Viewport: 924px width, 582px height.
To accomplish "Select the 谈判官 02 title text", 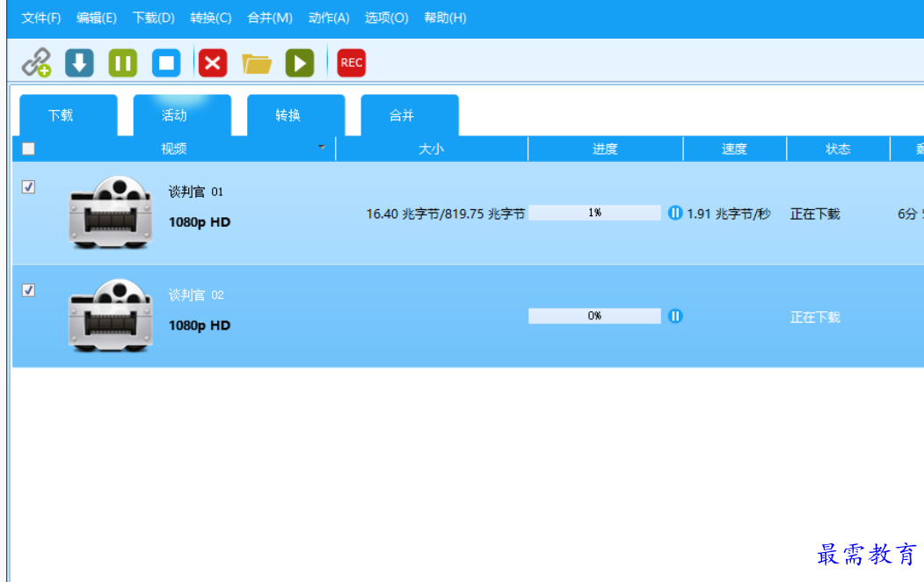I will tap(196, 295).
